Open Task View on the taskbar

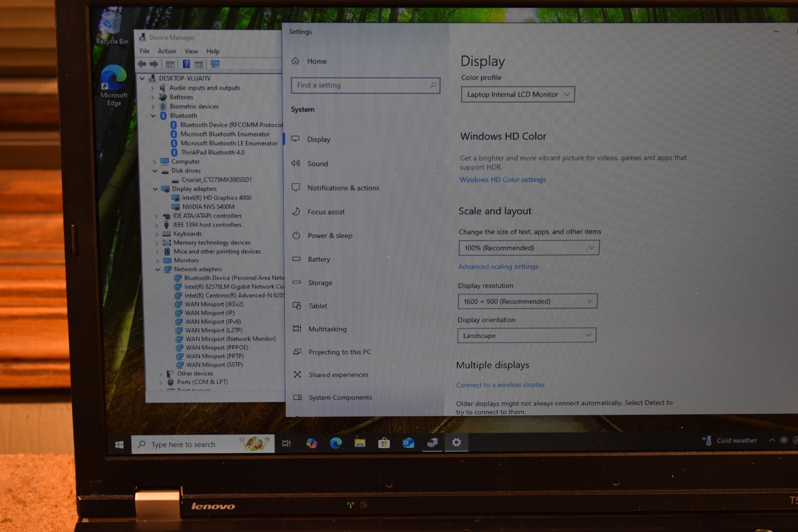(286, 443)
